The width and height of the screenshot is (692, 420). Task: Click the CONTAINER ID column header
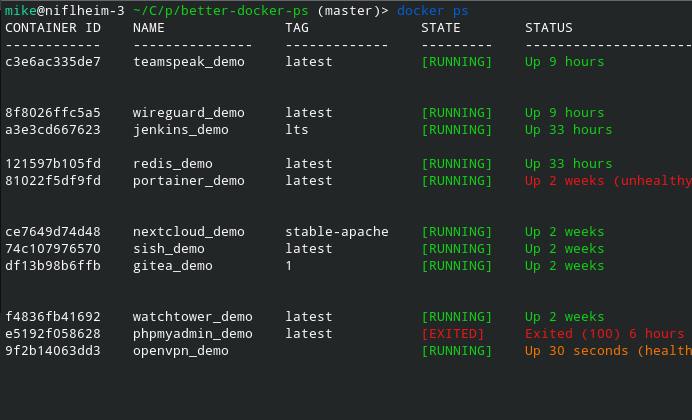click(x=53, y=27)
